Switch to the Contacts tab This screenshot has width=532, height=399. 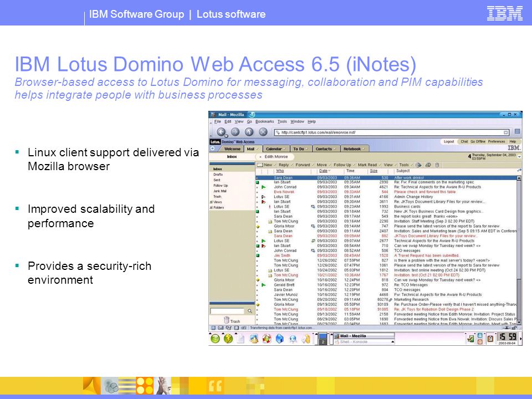click(325, 149)
